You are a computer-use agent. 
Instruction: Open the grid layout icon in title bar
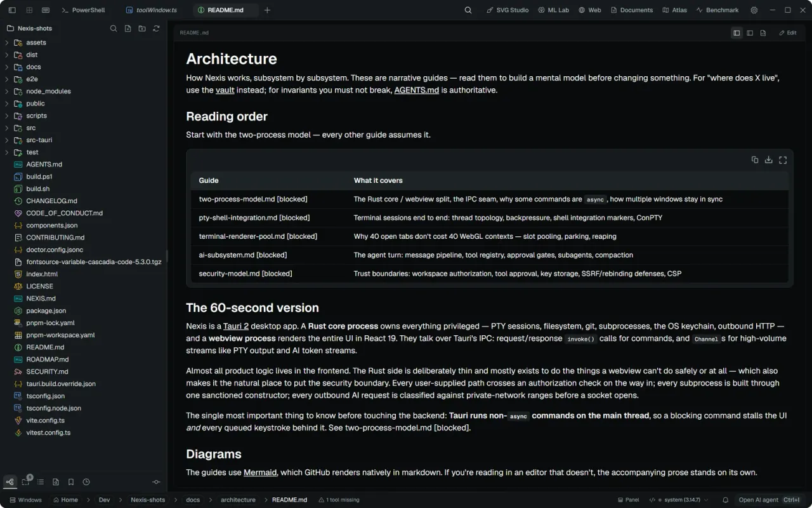[29, 10]
